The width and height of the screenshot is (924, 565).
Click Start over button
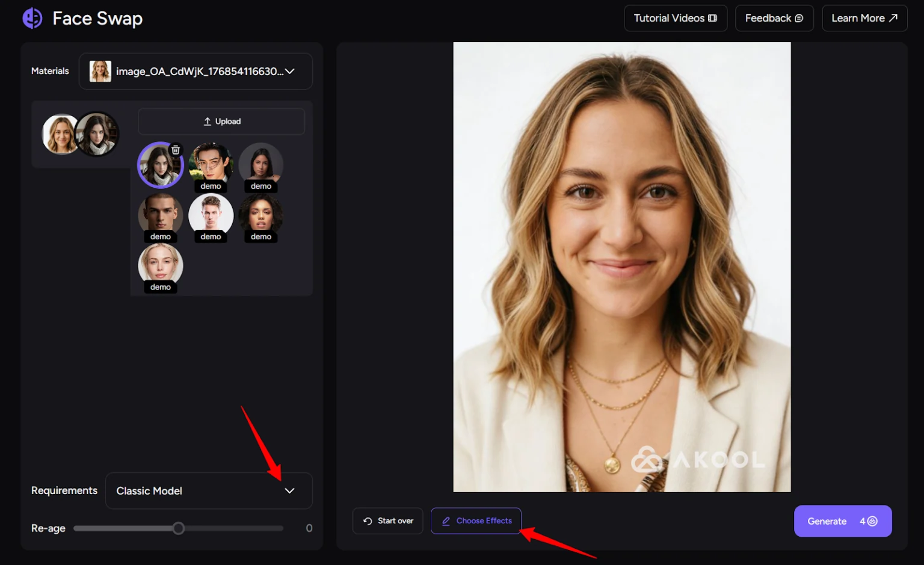388,521
